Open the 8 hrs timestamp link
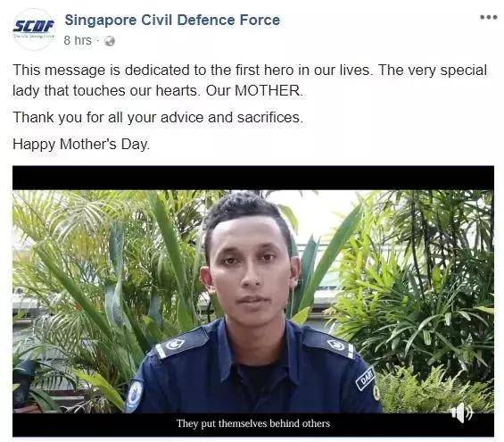The height and width of the screenshot is (442, 504). [78, 40]
